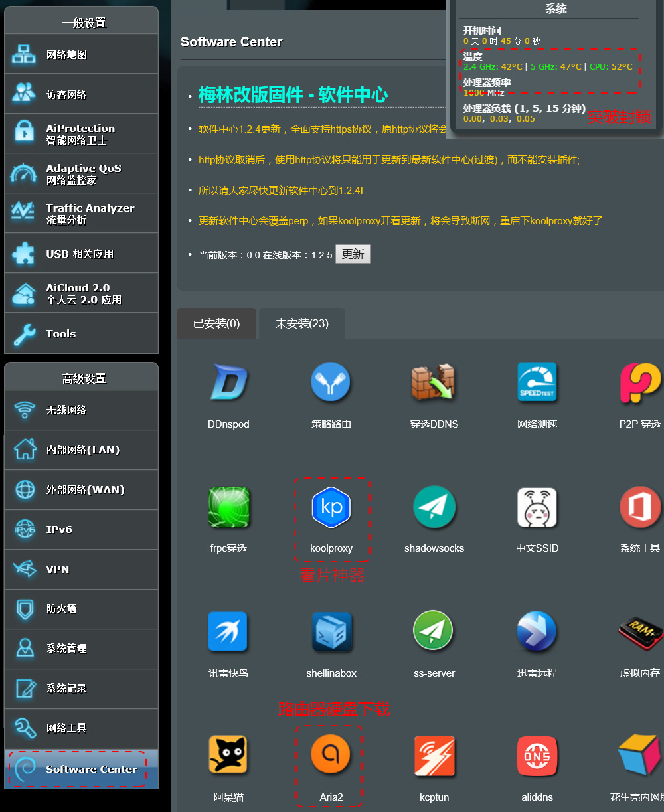Viewport: 664px width, 812px height.
Task: Select the 阿呆猫 plugin icon
Action: 228,756
